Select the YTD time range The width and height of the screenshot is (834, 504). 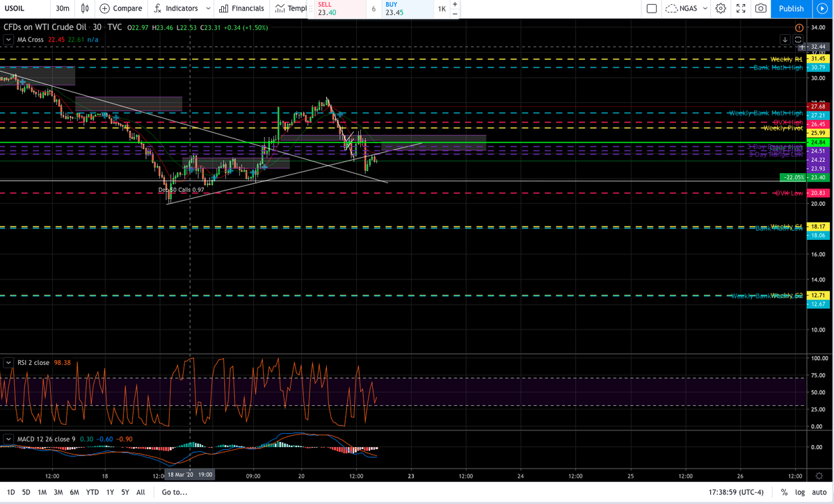pyautogui.click(x=92, y=492)
